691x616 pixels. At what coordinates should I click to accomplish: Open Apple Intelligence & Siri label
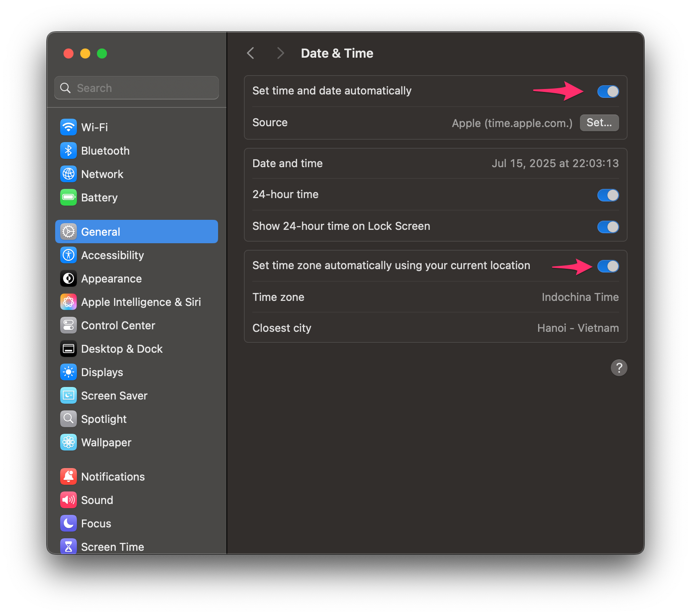(141, 302)
